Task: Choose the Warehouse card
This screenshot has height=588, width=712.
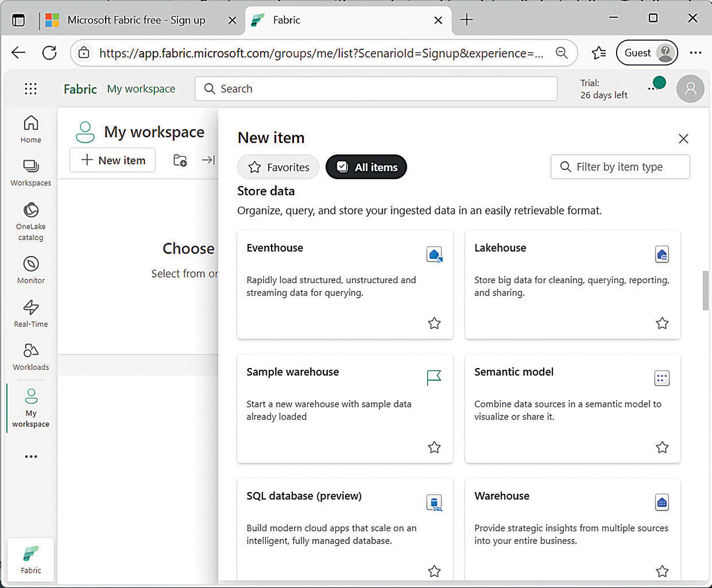Action: (573, 529)
